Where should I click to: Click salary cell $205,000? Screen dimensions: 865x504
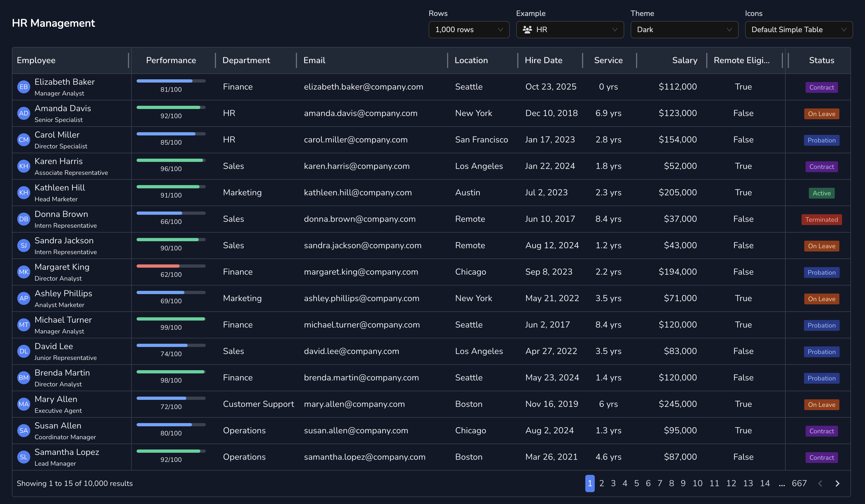coord(678,192)
